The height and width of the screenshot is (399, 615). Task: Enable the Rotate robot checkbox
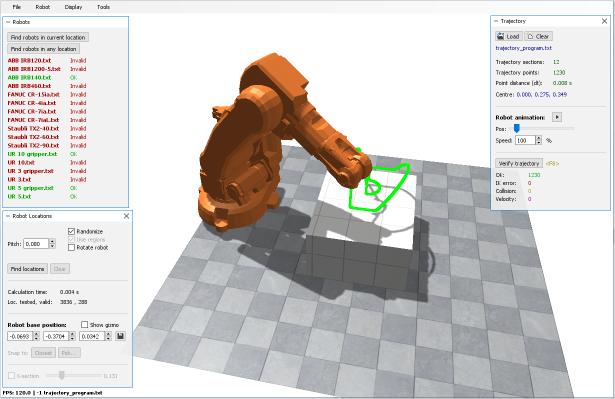pos(71,247)
